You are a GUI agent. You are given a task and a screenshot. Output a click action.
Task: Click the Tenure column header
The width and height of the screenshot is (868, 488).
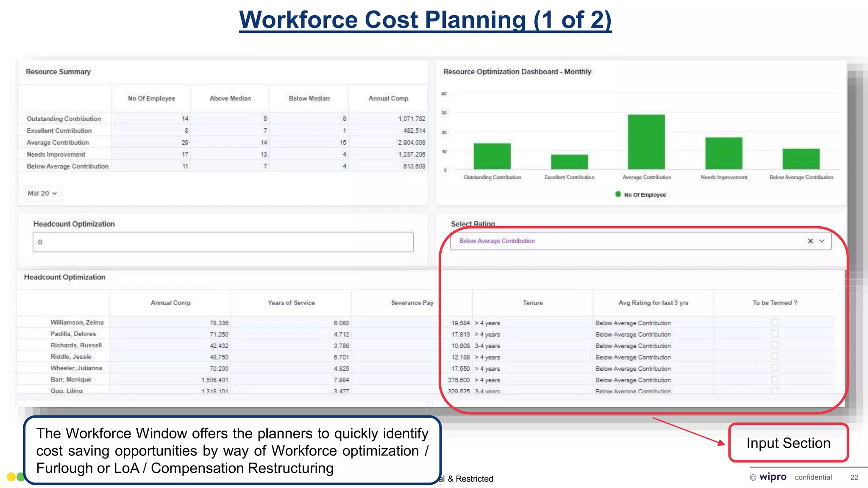[533, 303]
